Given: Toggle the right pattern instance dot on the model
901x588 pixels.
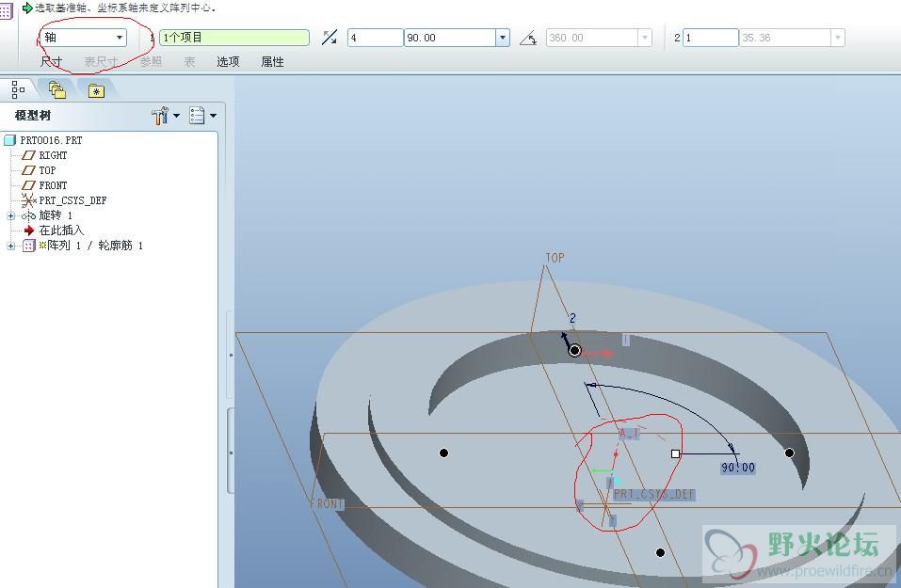Looking at the screenshot, I should pos(790,453).
